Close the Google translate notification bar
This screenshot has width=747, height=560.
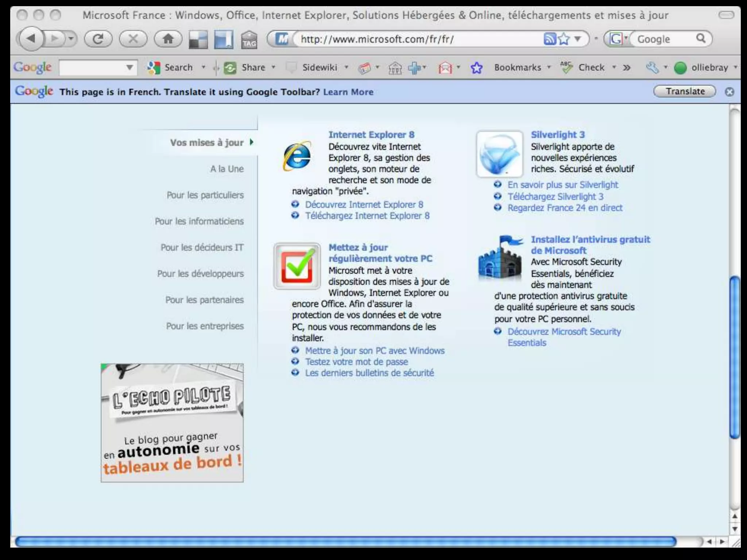click(x=729, y=92)
